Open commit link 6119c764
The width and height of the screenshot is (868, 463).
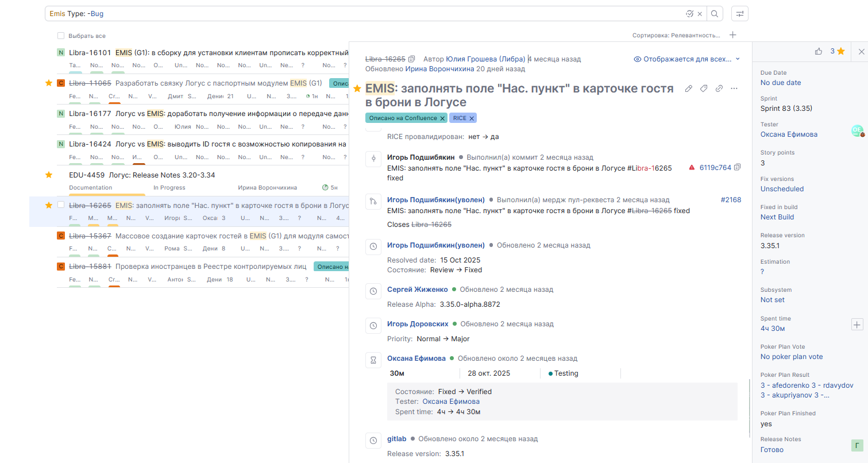(715, 168)
